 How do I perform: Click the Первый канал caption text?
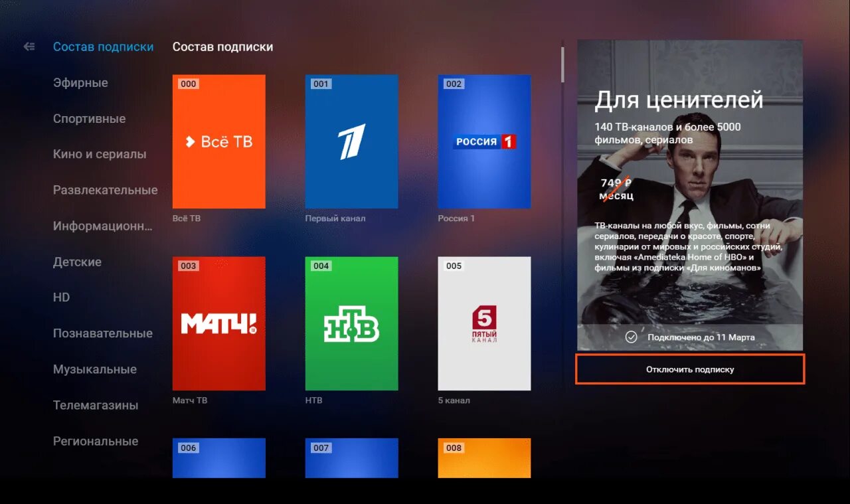tap(335, 218)
